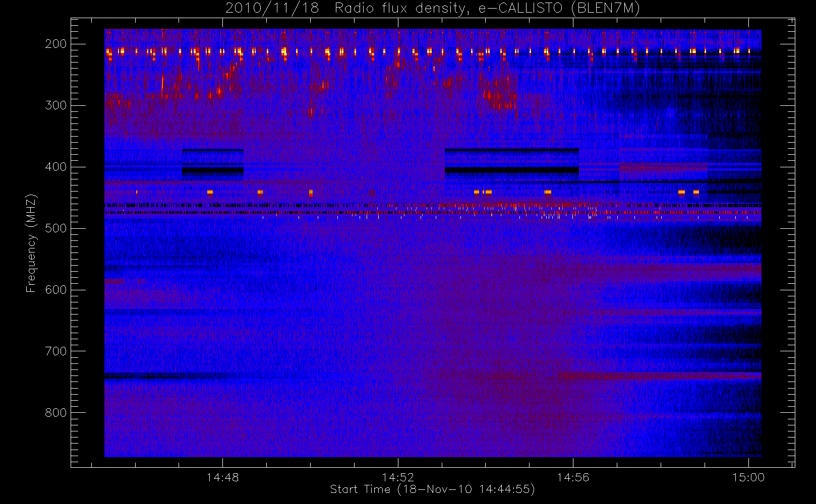Click the plot title '2010/11/18 Radio flux density'
Screen dimensions: 816x504
(x=433, y=9)
